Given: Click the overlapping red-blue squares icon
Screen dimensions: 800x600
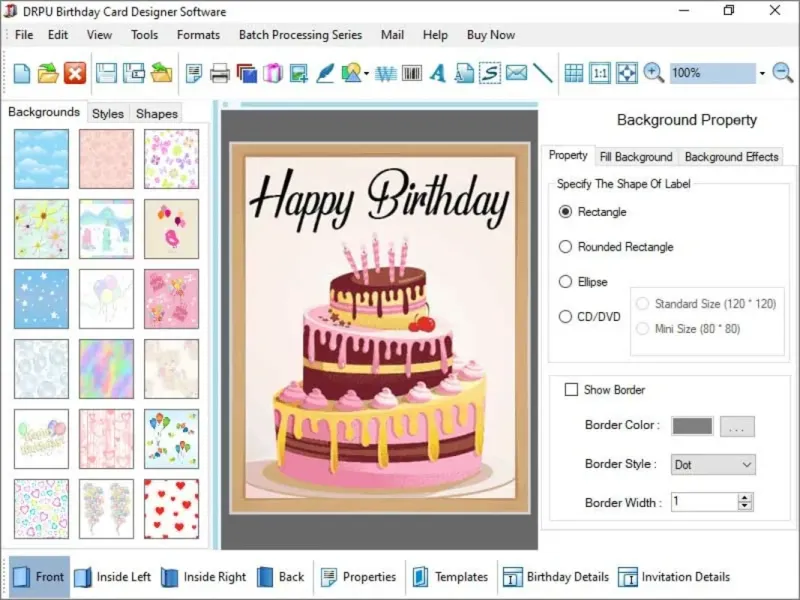Looking at the screenshot, I should 247,73.
